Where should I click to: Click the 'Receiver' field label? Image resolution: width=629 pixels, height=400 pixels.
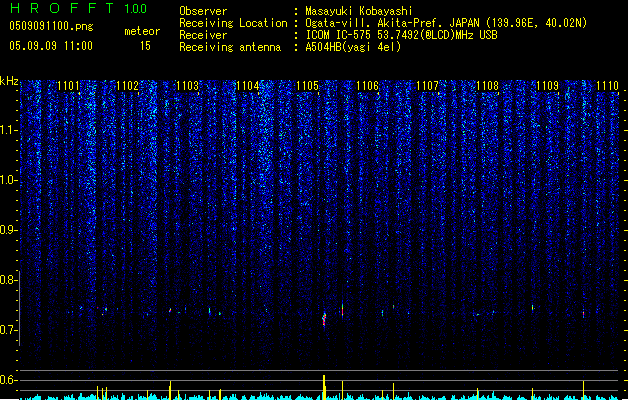point(203,35)
